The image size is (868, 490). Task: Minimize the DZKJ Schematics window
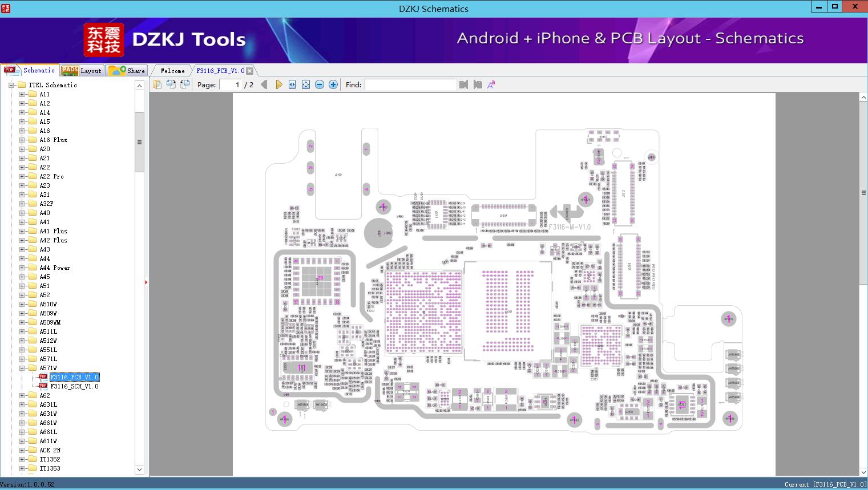click(x=819, y=6)
